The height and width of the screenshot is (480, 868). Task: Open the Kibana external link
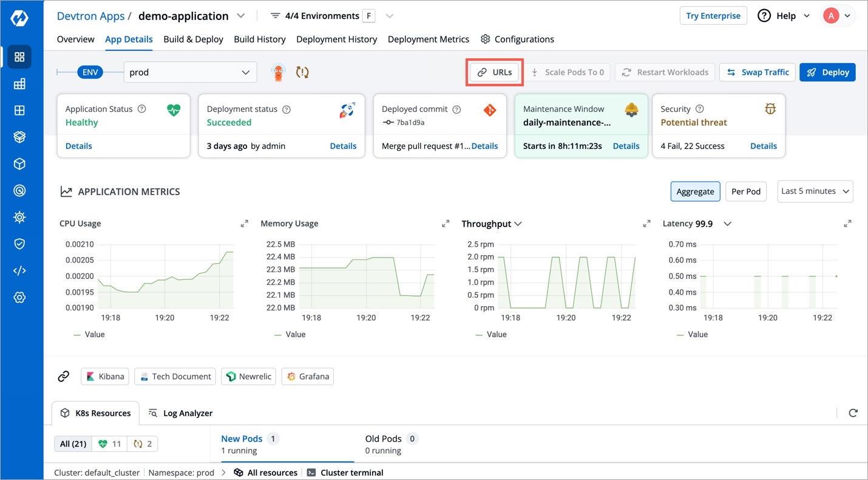(105, 376)
